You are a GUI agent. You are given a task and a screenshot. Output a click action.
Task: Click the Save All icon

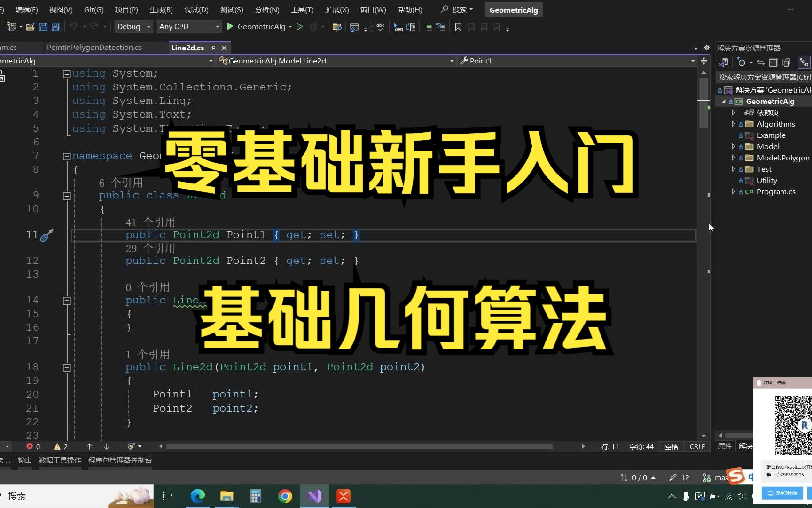(56, 27)
